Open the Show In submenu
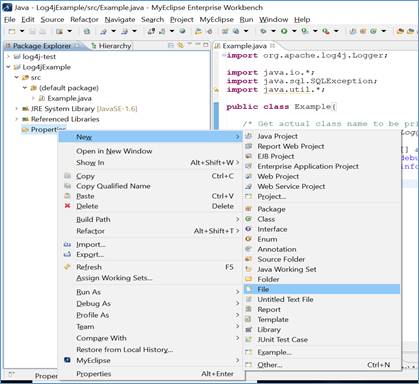Viewport: 419px width, 384px height. 152,163
